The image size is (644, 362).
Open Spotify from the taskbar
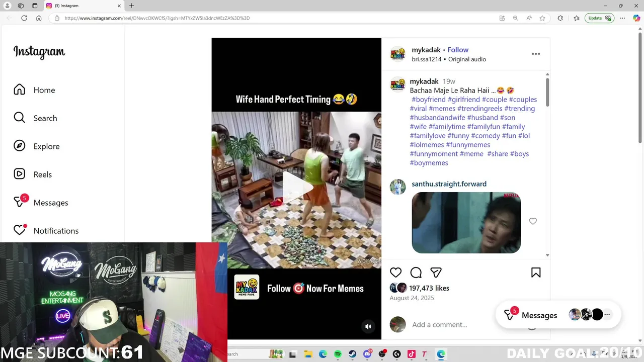click(338, 354)
